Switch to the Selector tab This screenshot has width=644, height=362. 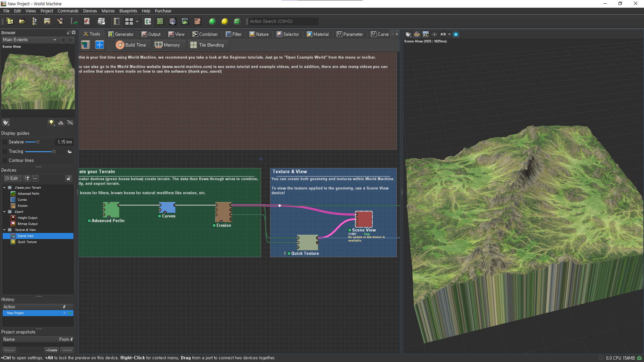(x=287, y=34)
